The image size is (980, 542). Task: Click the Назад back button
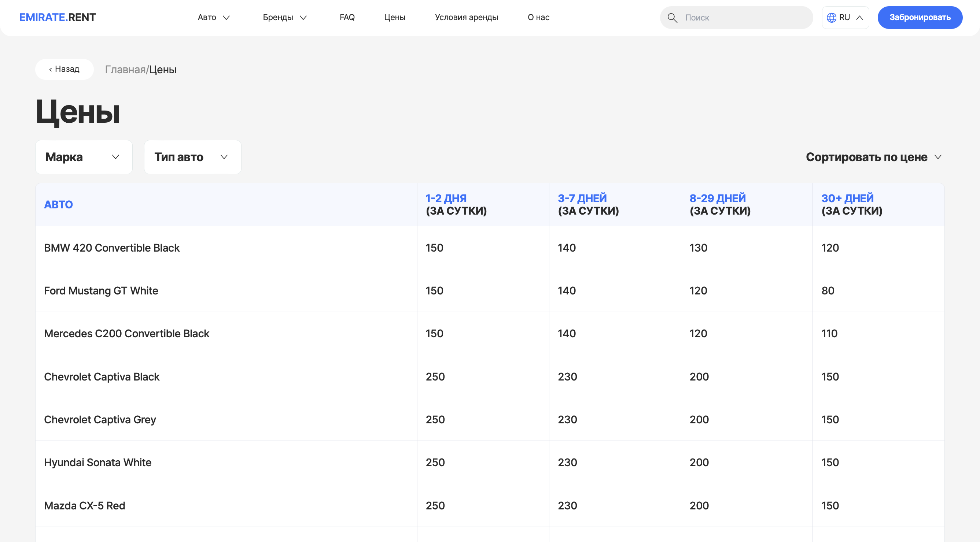coord(64,69)
